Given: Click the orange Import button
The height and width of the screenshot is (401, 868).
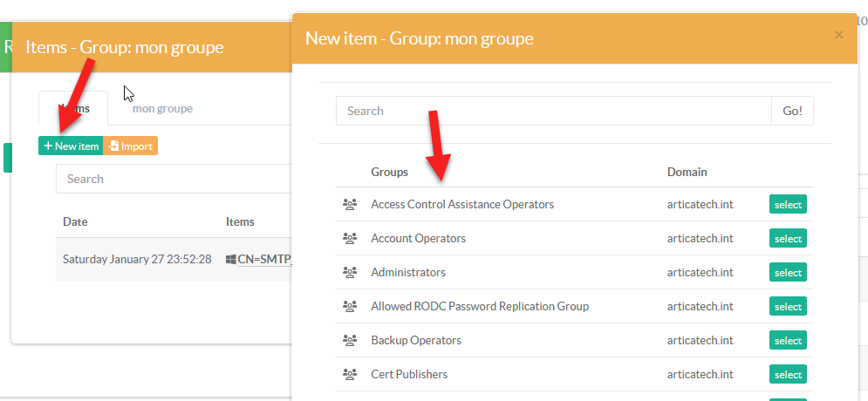Looking at the screenshot, I should point(130,146).
